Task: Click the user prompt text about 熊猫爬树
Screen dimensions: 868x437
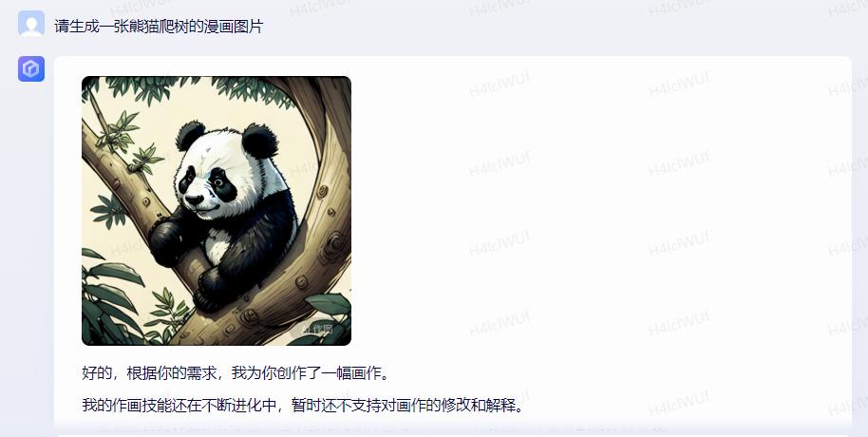Action: point(159,26)
